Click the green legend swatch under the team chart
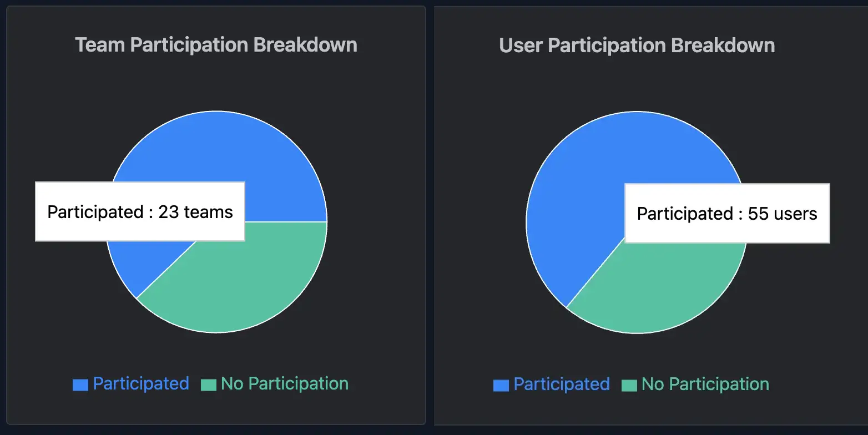Screen dimensions: 868x435 (x=209, y=385)
